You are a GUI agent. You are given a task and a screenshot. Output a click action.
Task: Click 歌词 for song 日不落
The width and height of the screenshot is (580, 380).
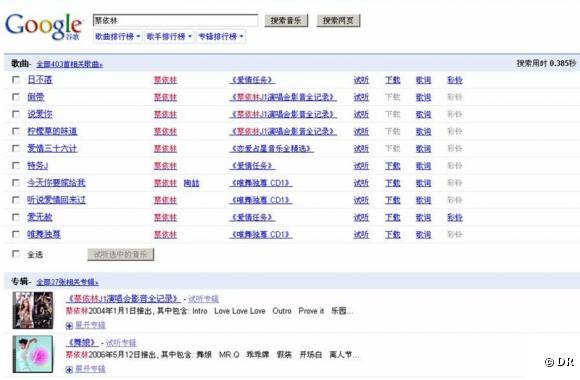[423, 80]
